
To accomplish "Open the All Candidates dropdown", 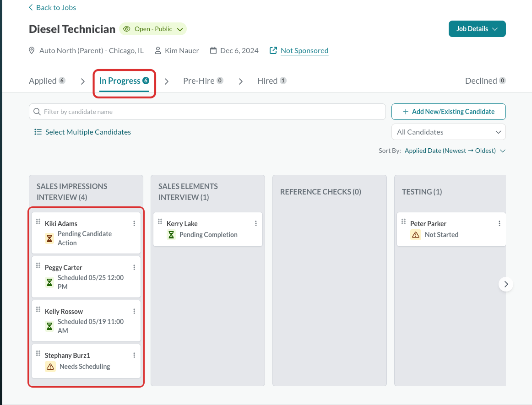I will (x=448, y=132).
